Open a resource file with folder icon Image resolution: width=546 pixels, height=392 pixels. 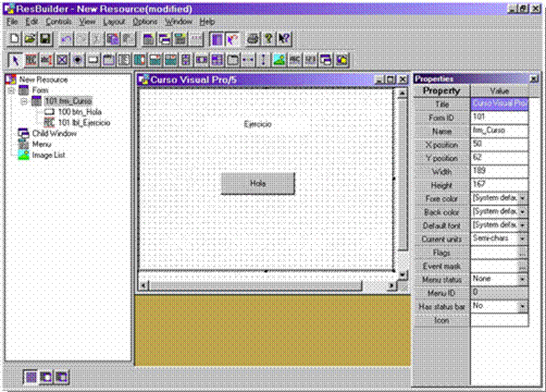30,39
